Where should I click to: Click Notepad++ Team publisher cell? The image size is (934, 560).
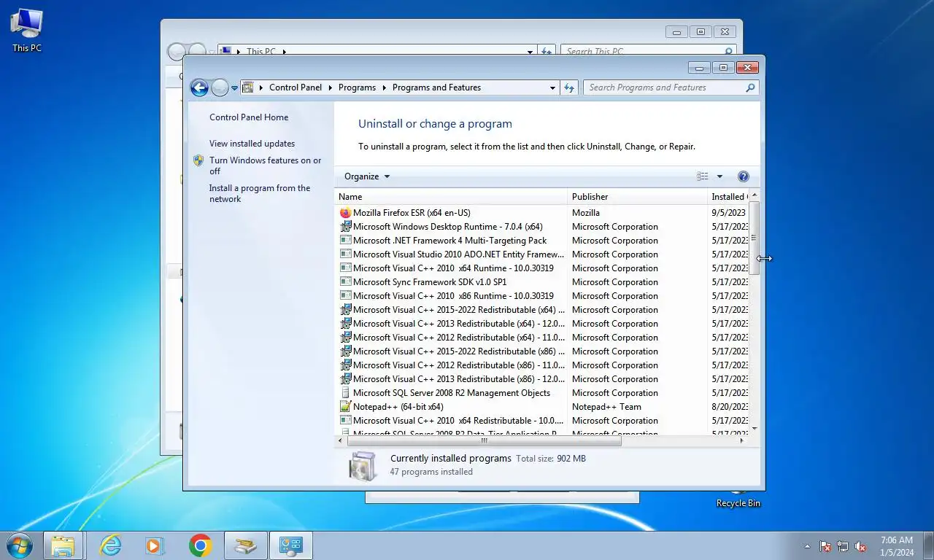click(x=606, y=407)
